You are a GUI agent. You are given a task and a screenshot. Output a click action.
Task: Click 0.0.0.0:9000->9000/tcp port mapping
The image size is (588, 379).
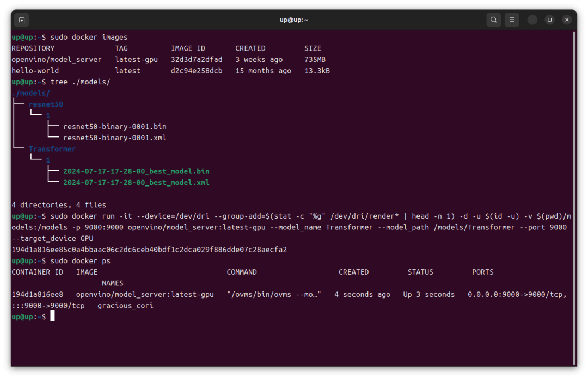click(517, 294)
